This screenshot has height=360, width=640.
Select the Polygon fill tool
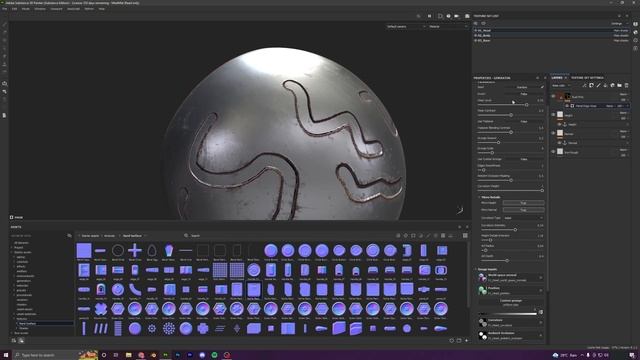click(4, 48)
